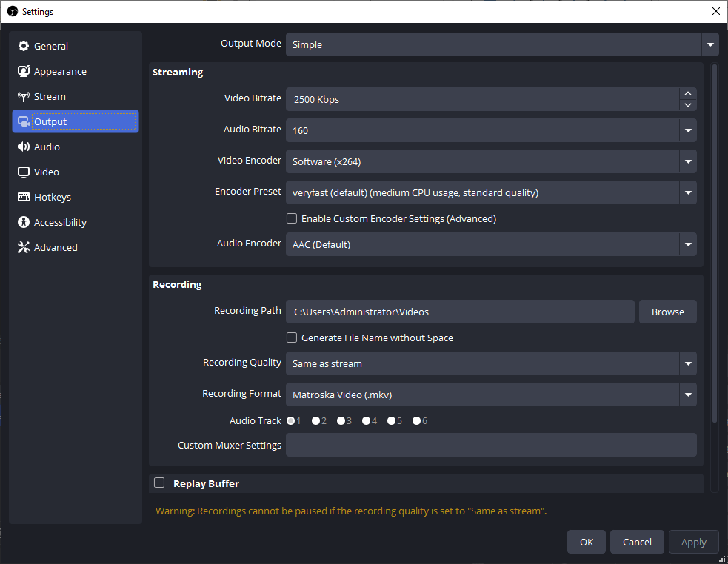Enable Custom Encoder Settings (Advanced)
The width and height of the screenshot is (728, 564).
(292, 218)
